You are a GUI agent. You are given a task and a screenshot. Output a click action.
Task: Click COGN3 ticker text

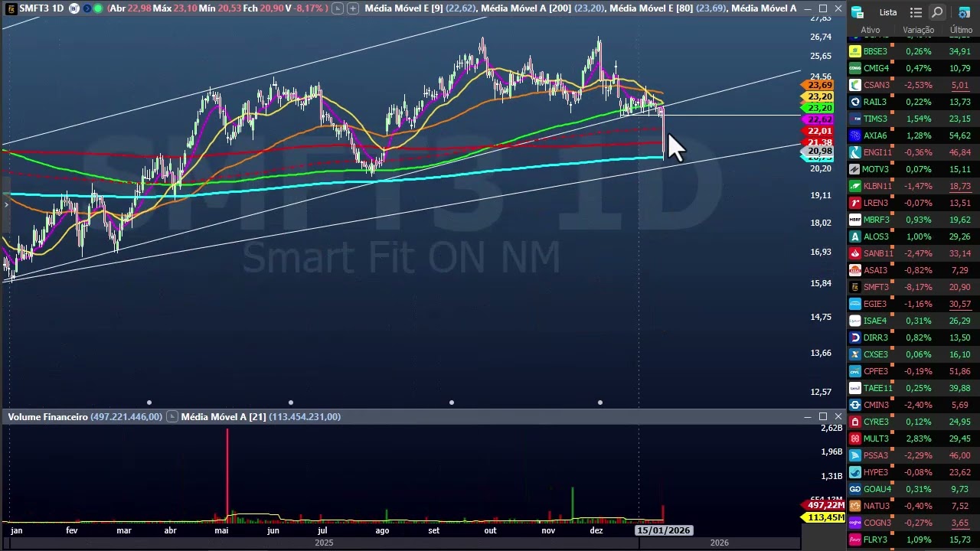(x=877, y=523)
